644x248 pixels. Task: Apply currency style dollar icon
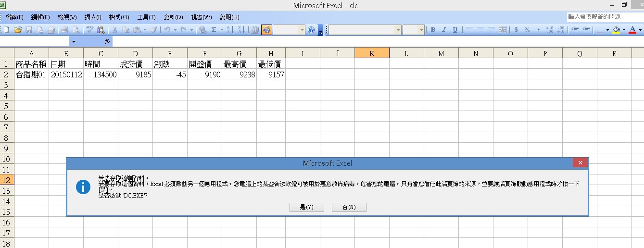click(x=516, y=30)
